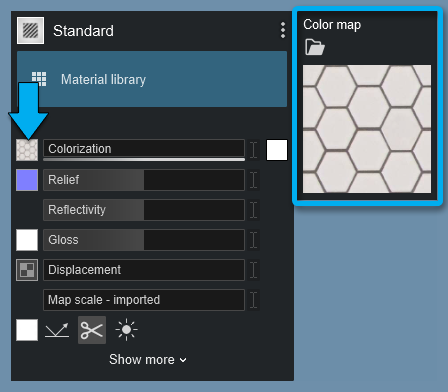Open the three-dot material options menu
Image resolution: width=448 pixels, height=392 pixels.
[283, 30]
